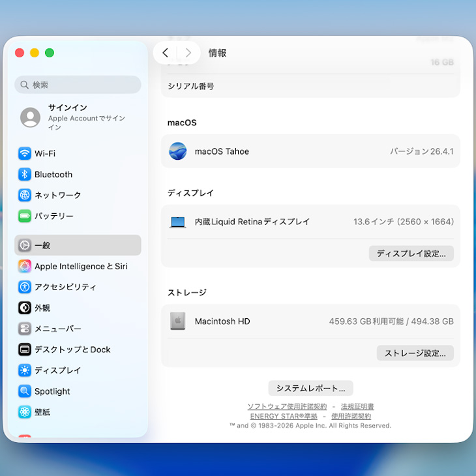Viewport: 476px width, 476px height.
Task: Open the 法規証明書 link
Action: (357, 406)
